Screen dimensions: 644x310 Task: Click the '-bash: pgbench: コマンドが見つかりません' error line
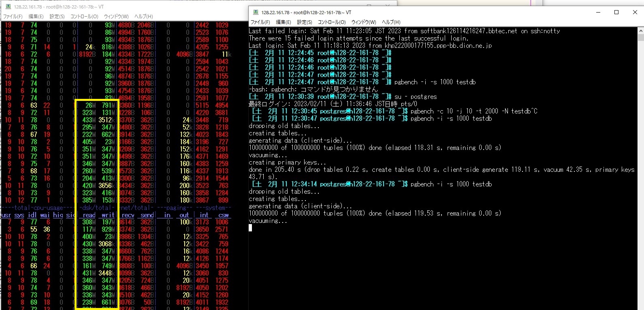(x=313, y=89)
